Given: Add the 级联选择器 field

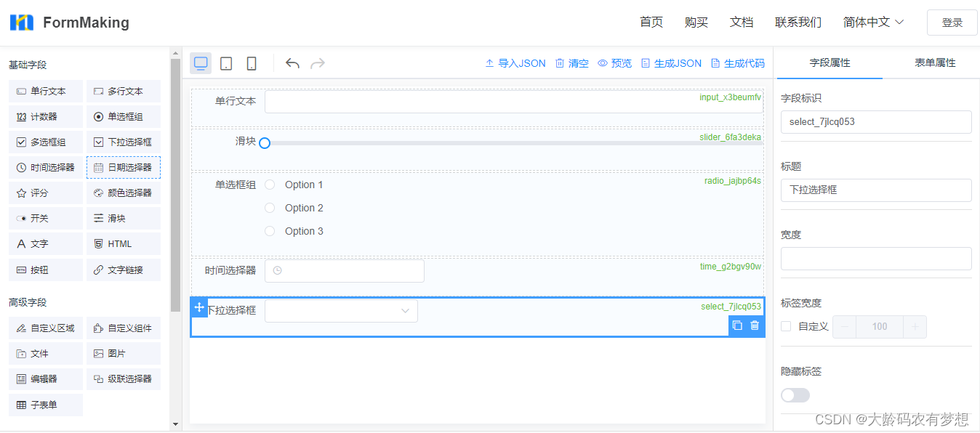Looking at the screenshot, I should (124, 379).
